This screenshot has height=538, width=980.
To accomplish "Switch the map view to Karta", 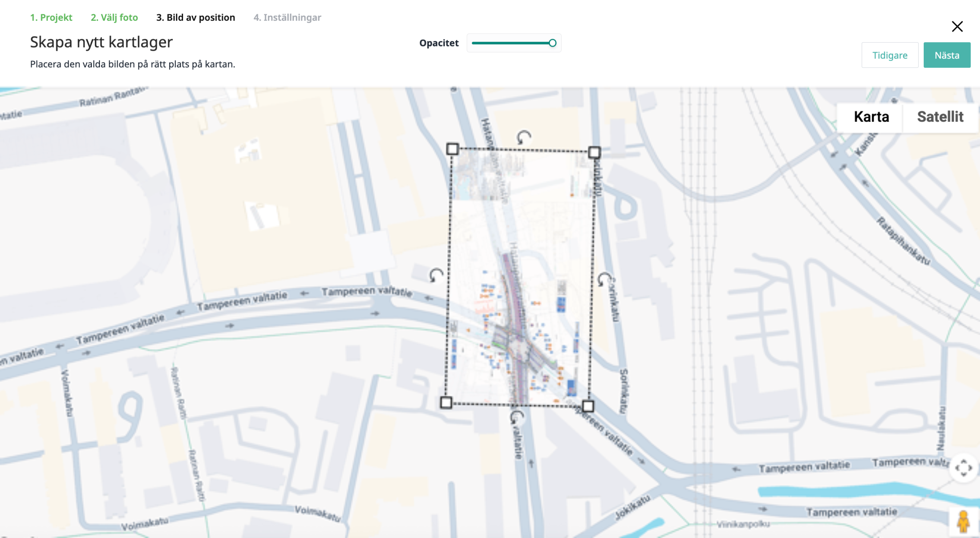I will [871, 117].
